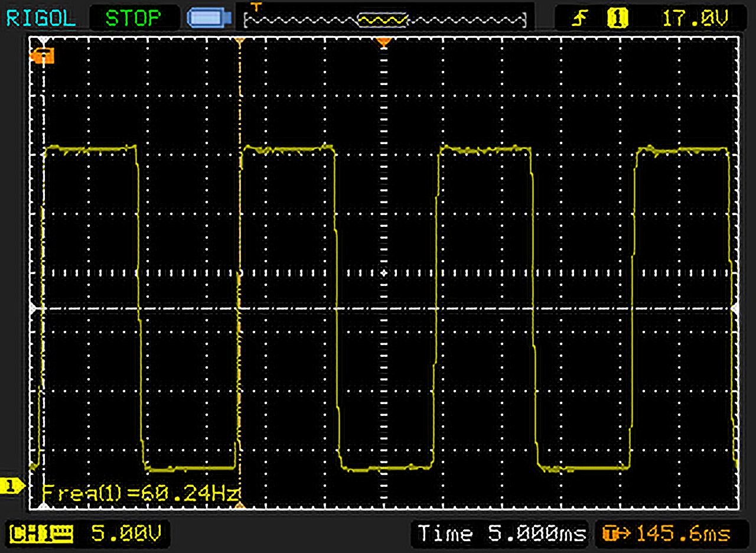Image resolution: width=756 pixels, height=553 pixels.
Task: Click the CH1 coupling indicator icon
Action: point(43,535)
